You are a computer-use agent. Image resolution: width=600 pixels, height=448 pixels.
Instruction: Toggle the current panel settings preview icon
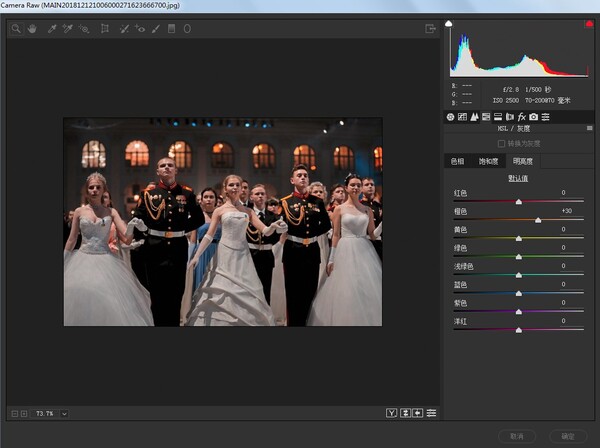pos(431,413)
